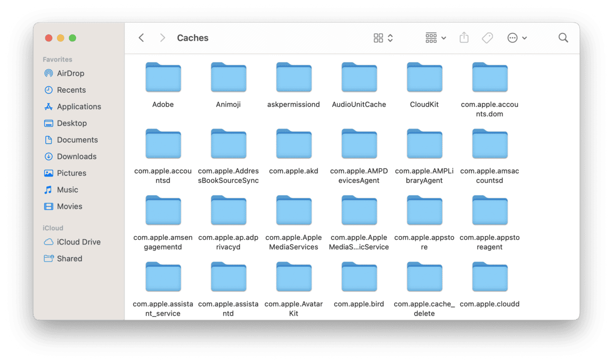Select the Shared sidebar item
This screenshot has height=364, width=613.
click(x=69, y=259)
